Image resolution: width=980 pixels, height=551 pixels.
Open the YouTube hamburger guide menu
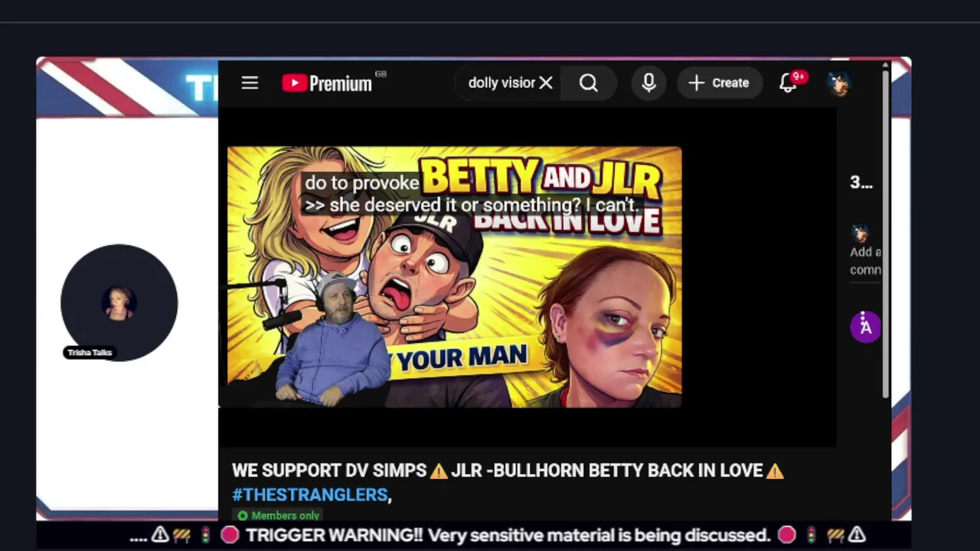click(x=250, y=83)
